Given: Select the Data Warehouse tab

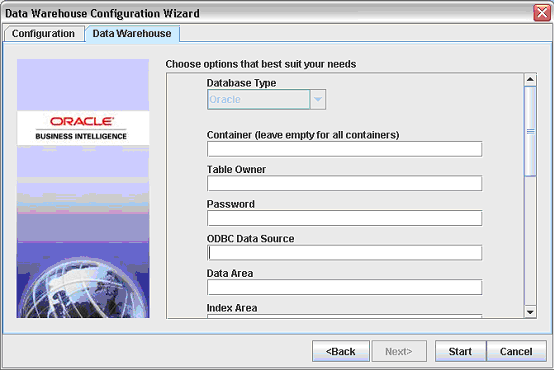Looking at the screenshot, I should [x=132, y=34].
